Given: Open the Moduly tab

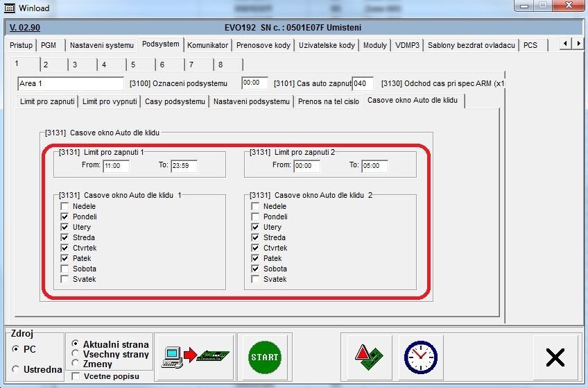Looking at the screenshot, I should coord(375,45).
